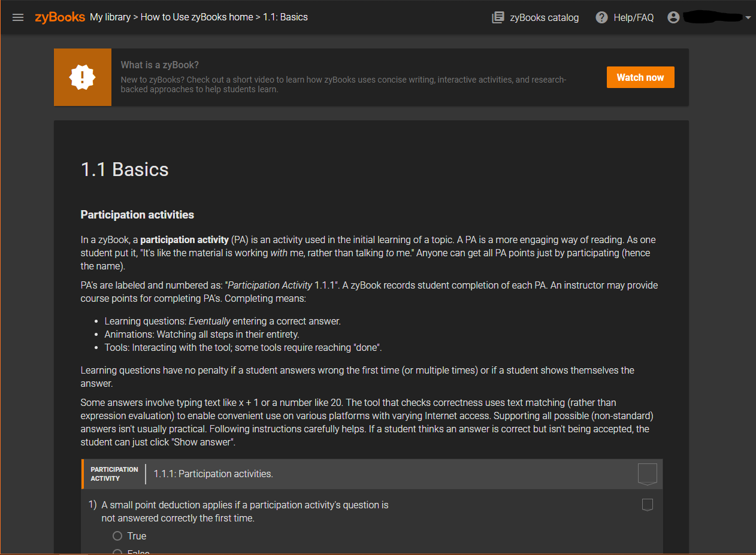Open the hamburger navigation menu

18,17
